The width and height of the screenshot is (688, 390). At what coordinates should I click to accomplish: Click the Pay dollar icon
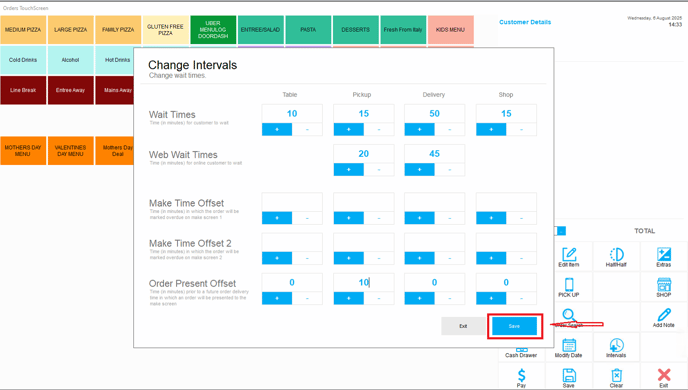(x=521, y=377)
